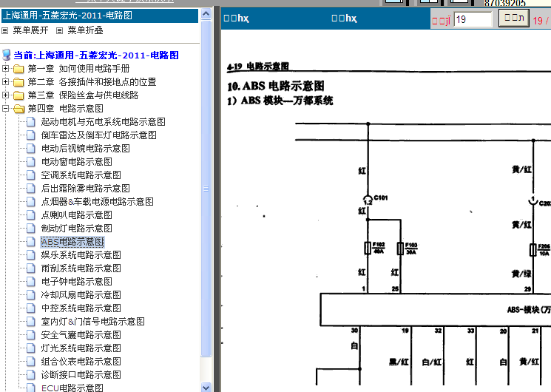
Task: Click page icon beside 诊断接口电路示意图
Action: [31, 375]
